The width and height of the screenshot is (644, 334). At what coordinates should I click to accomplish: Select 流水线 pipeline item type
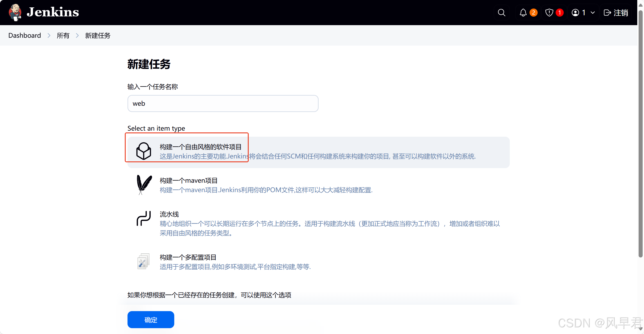[169, 214]
